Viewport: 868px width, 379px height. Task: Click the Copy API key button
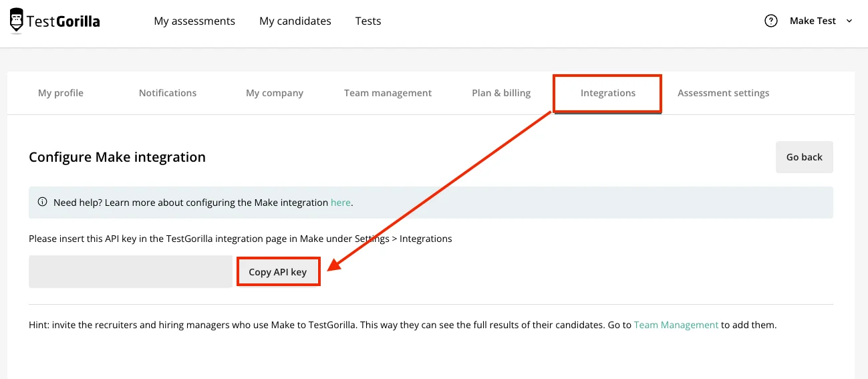pyautogui.click(x=278, y=272)
